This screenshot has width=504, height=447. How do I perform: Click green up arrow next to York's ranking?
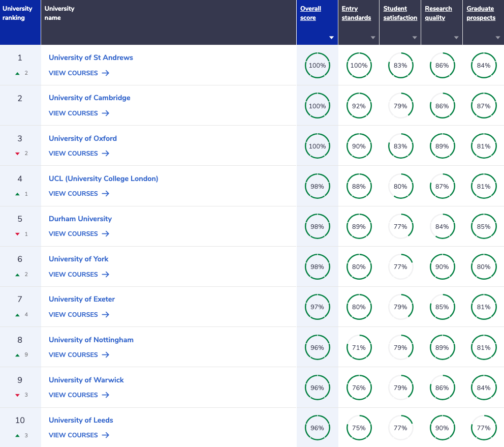point(17,274)
